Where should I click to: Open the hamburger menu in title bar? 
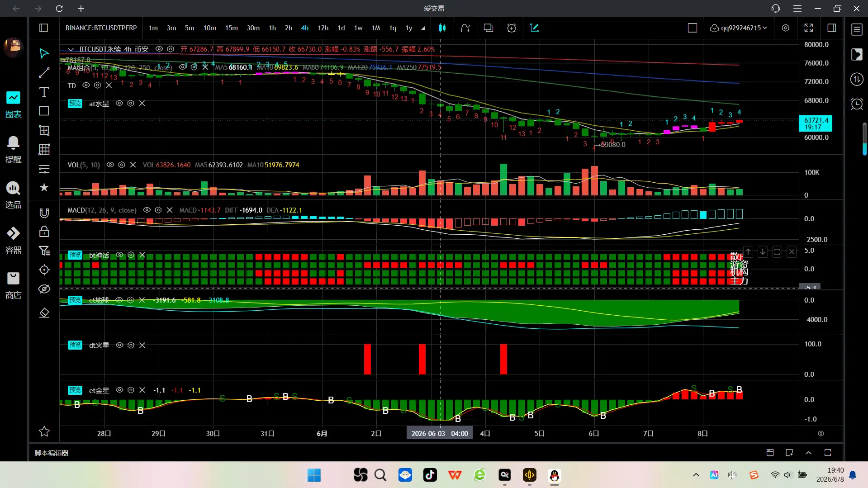click(797, 9)
